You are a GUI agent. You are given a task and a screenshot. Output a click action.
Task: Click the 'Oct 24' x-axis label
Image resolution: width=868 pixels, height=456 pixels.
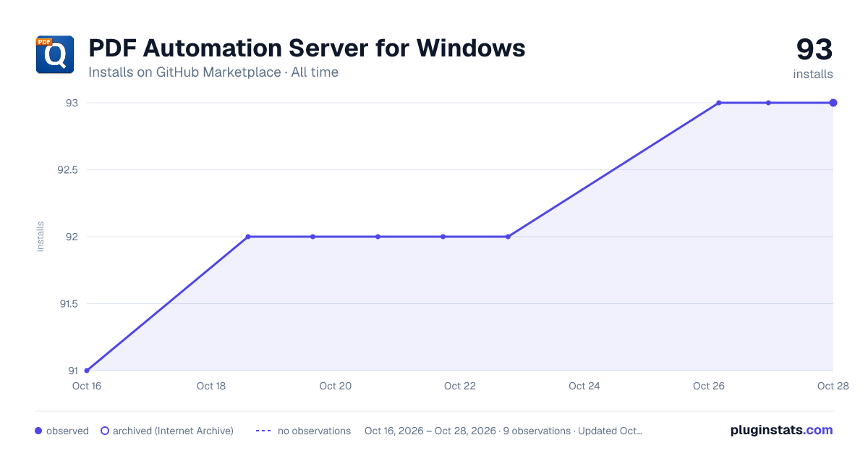[x=584, y=386]
